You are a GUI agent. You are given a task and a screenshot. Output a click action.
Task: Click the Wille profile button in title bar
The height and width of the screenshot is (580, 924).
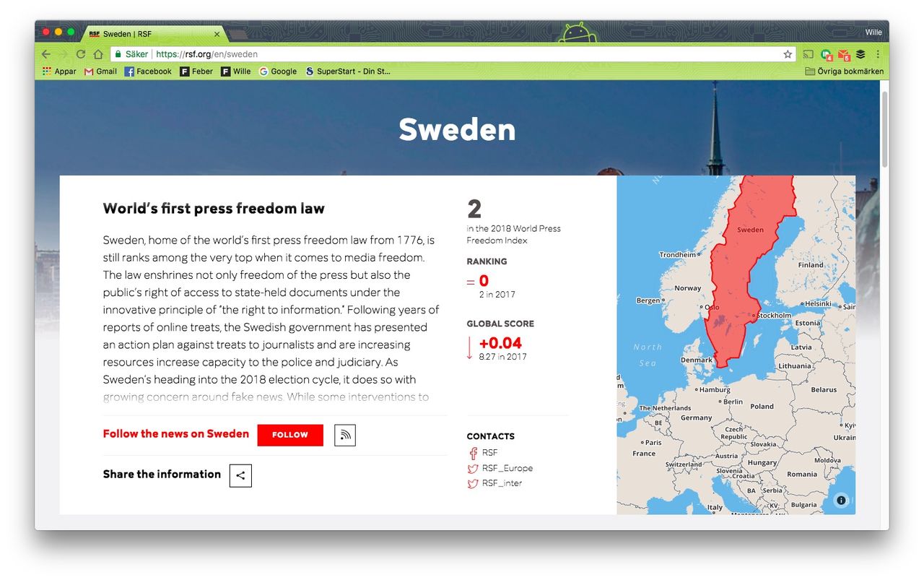click(x=874, y=33)
